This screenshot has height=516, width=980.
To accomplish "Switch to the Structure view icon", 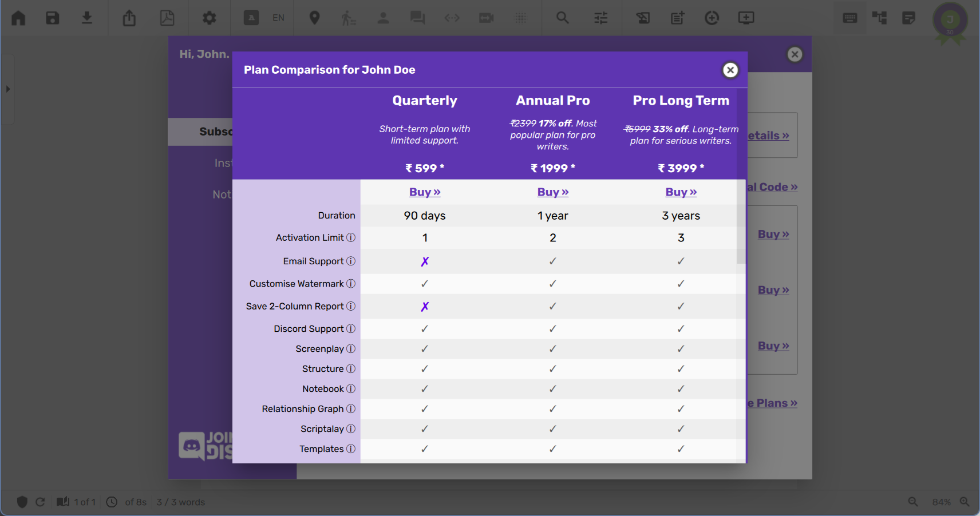I will [879, 18].
